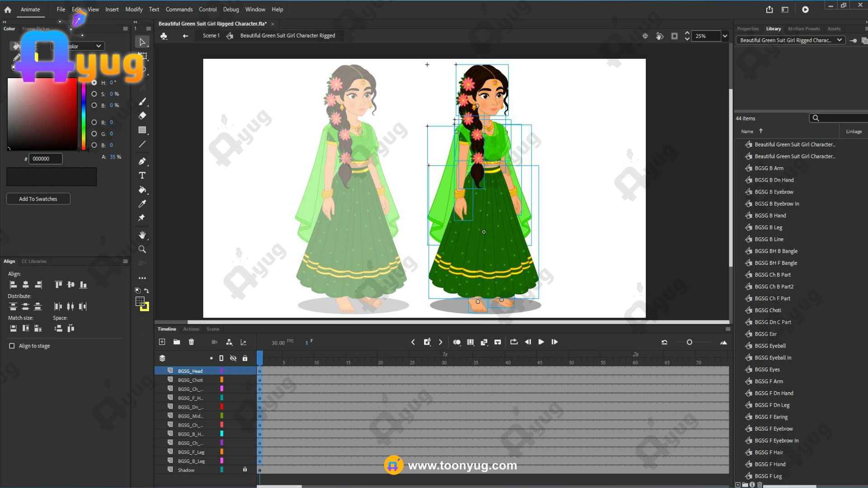Screen dimensions: 868x488
Task: Select the Hand pan tool
Action: 142,235
